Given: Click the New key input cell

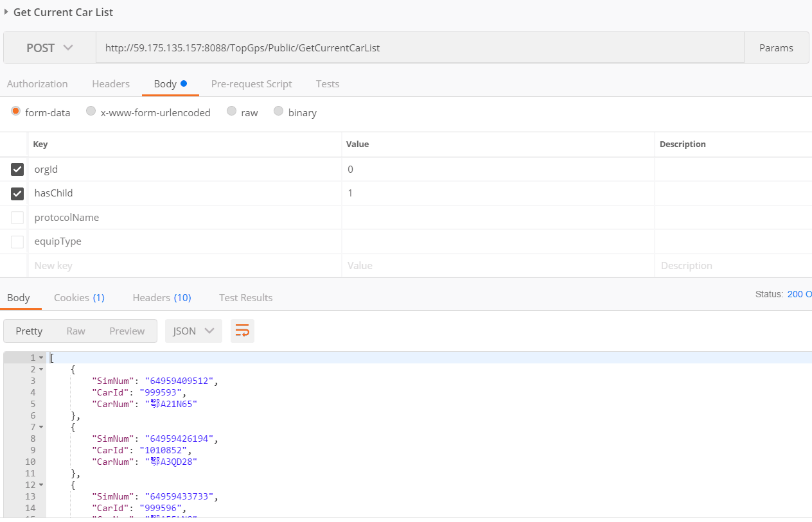Looking at the screenshot, I should point(183,266).
